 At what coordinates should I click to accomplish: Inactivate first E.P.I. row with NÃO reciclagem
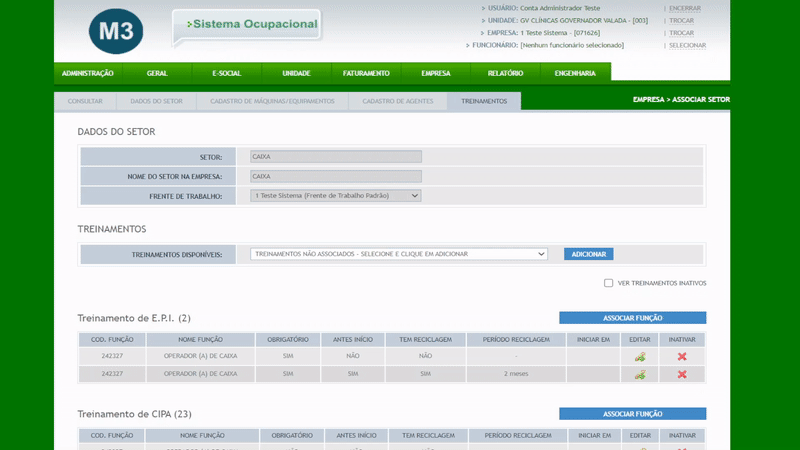pos(682,357)
